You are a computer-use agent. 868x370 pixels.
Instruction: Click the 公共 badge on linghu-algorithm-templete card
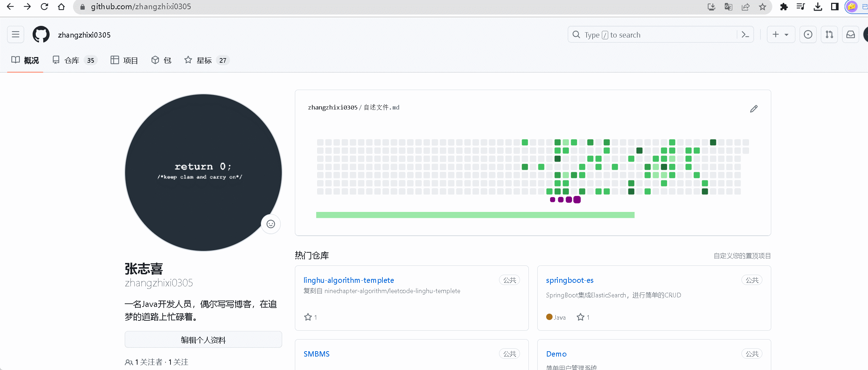pyautogui.click(x=510, y=280)
